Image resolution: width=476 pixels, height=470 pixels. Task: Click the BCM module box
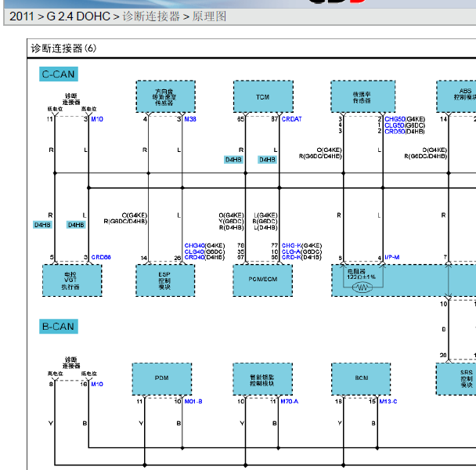tap(361, 379)
